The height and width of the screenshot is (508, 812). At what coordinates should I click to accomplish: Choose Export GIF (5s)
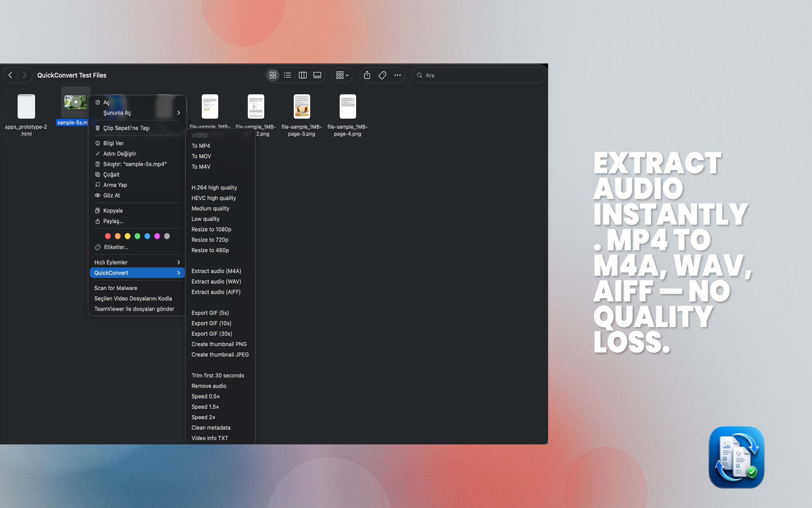[220, 313]
